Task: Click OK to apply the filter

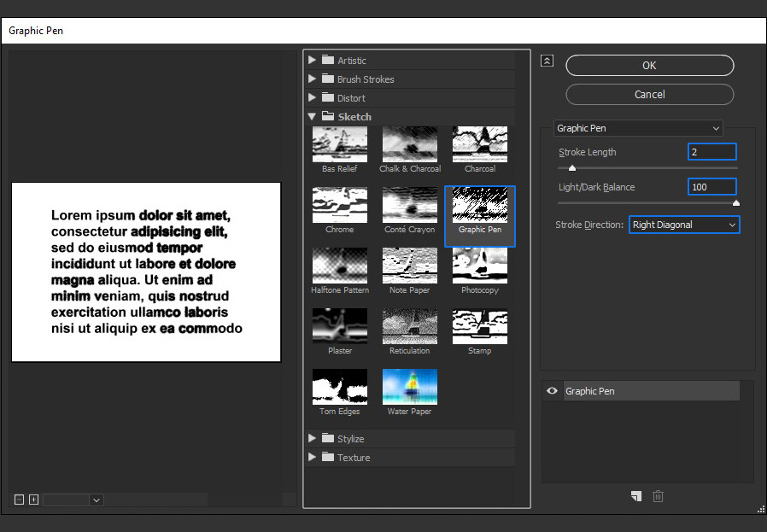Action: pyautogui.click(x=650, y=66)
